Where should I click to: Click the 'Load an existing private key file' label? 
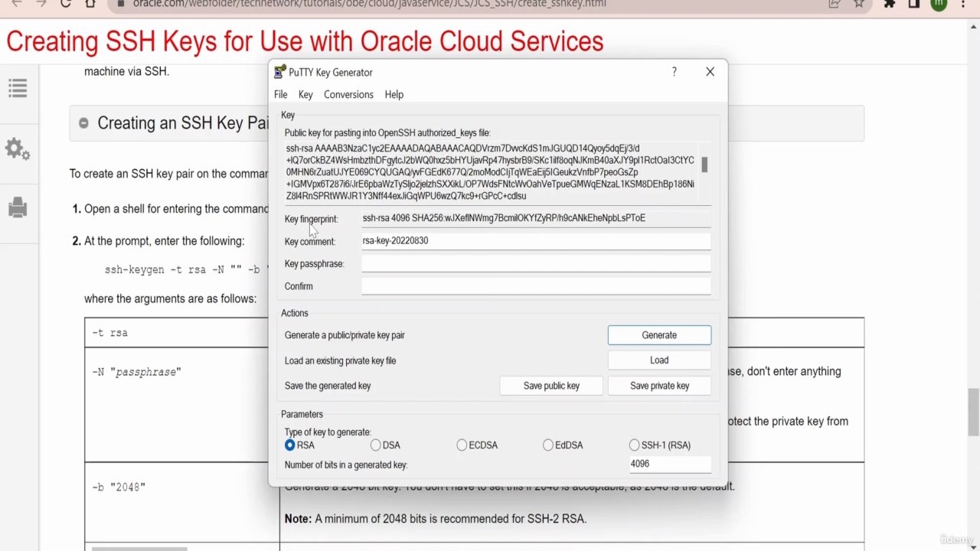[340, 360]
